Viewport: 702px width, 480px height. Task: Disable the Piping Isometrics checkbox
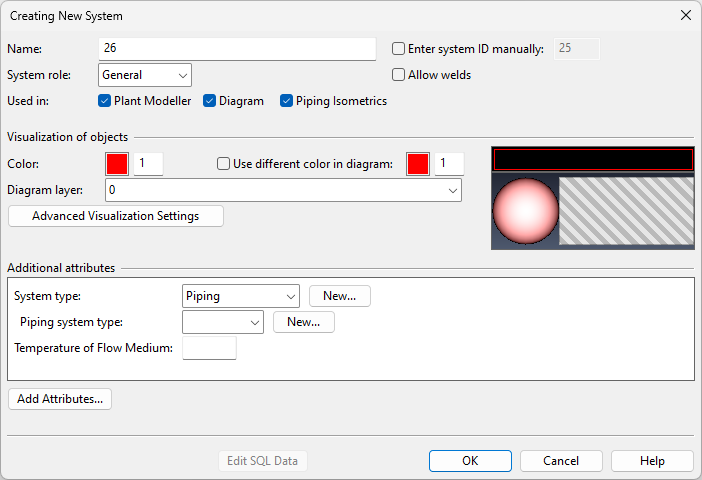tap(287, 101)
